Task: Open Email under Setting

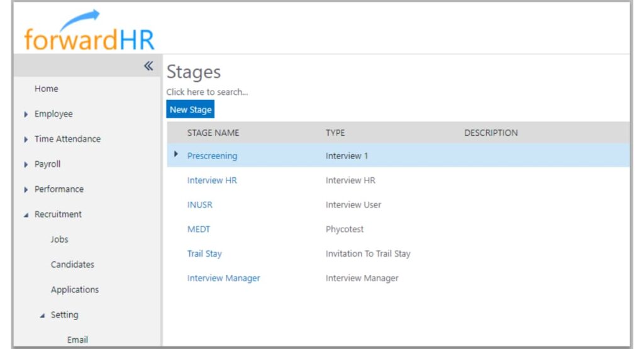Action: [77, 340]
